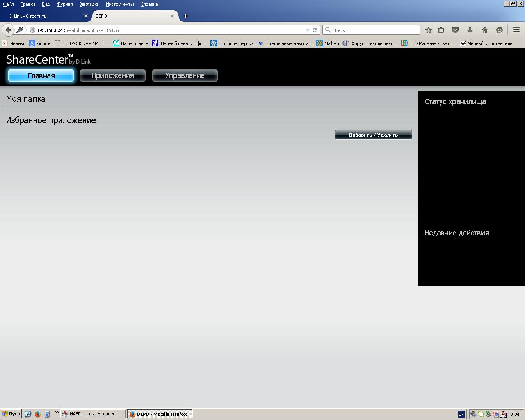This screenshot has height=420, width=525.
Task: Open the Mail.Ru bookmark
Action: tap(328, 43)
